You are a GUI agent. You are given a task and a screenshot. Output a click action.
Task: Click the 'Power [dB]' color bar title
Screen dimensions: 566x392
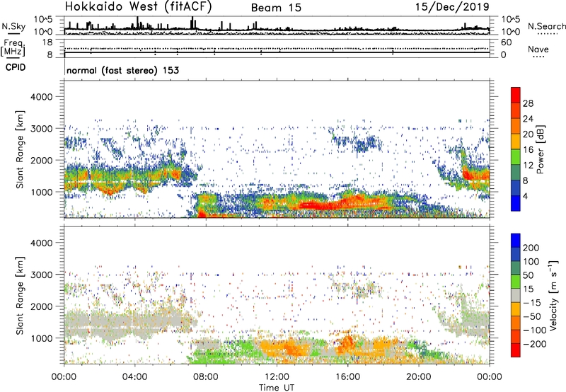coord(541,149)
